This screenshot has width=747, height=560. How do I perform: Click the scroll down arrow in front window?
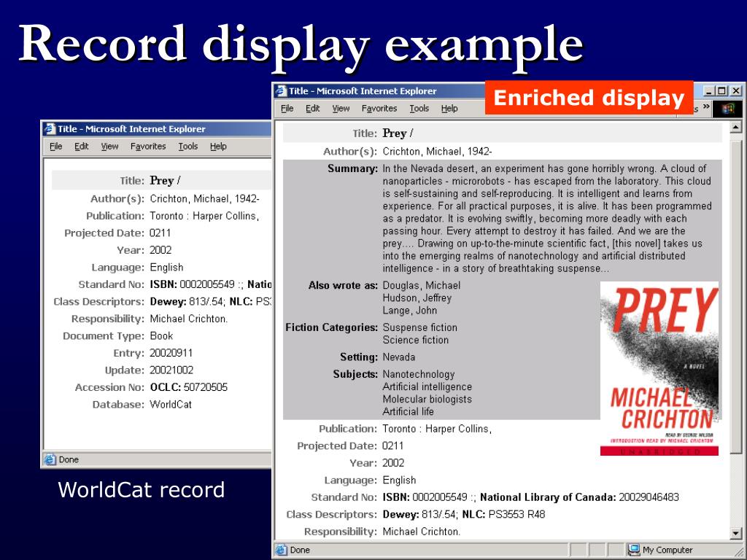coord(736,533)
